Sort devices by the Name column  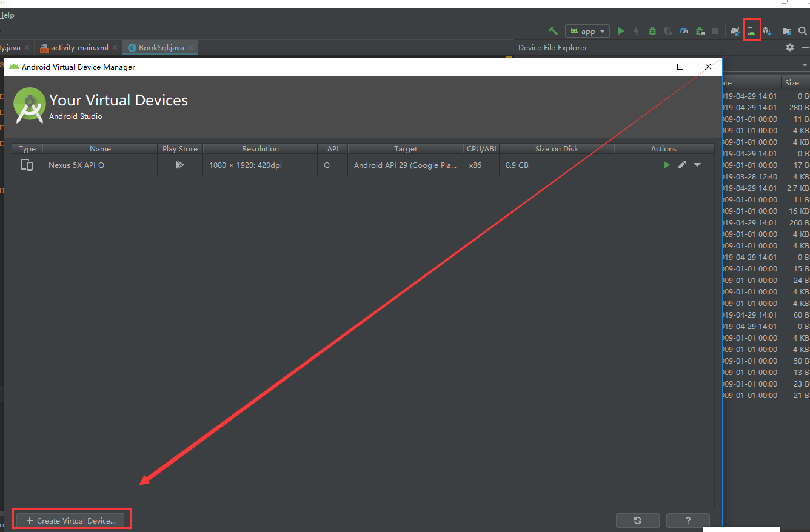100,148
